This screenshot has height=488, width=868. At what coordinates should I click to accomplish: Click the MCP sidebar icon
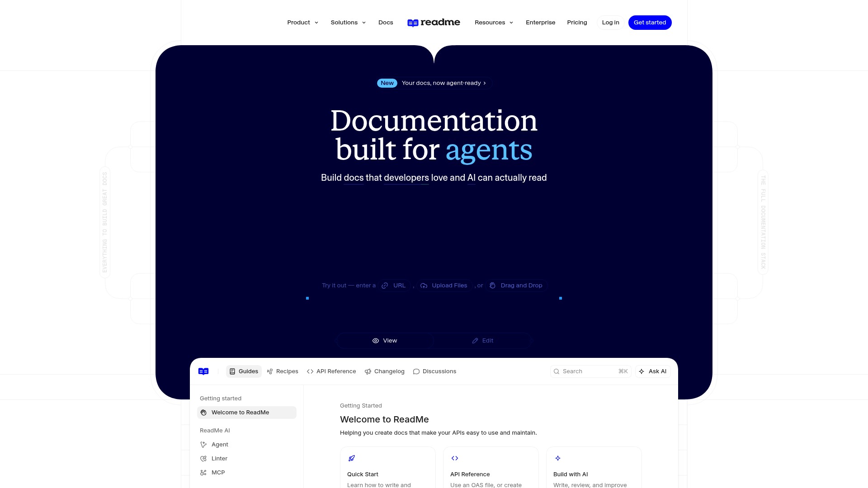203,473
